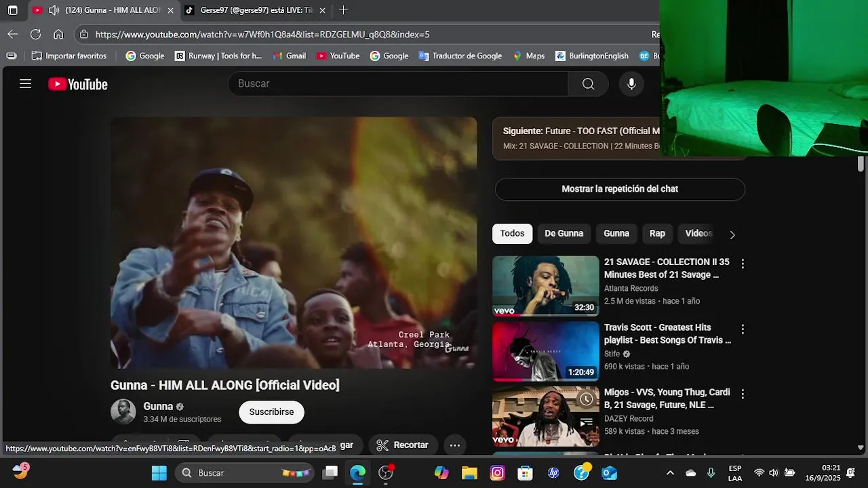This screenshot has width=868, height=488.
Task: Open 21 SAVAGE COLLECTION II thumbnail
Action: [x=546, y=286]
